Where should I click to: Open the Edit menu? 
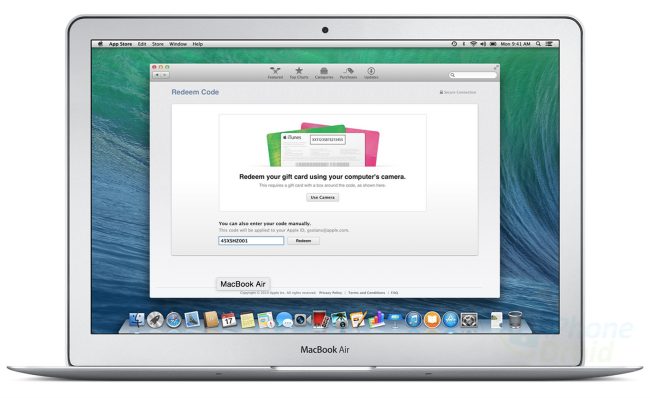click(x=142, y=44)
